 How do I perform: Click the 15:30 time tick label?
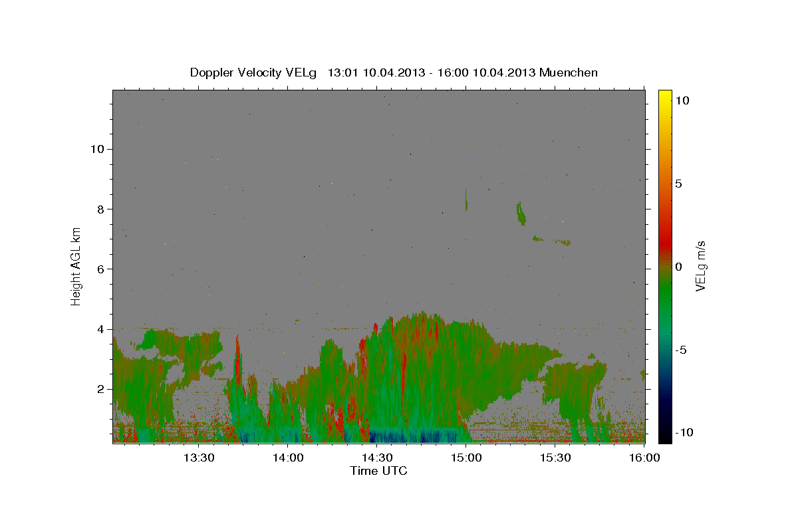coord(556,458)
